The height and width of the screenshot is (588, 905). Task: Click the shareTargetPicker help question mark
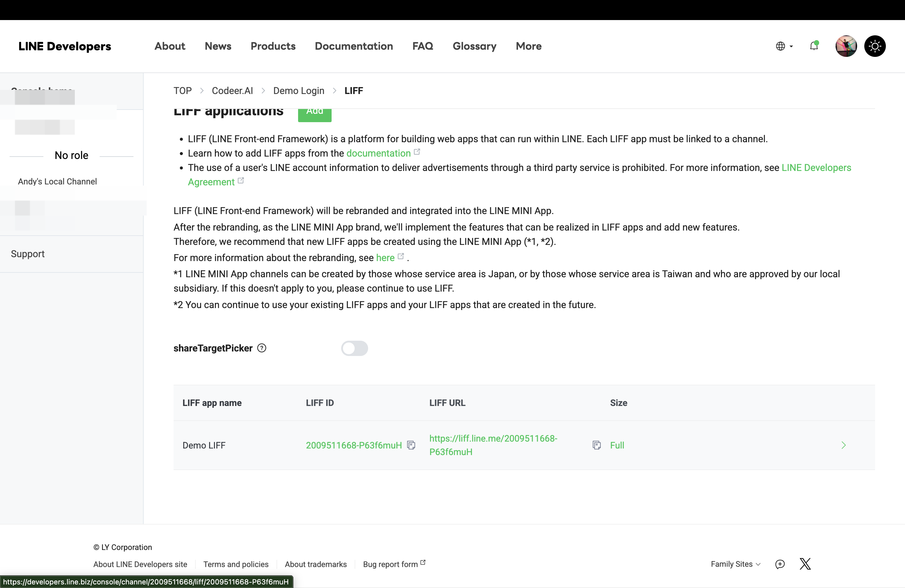click(262, 348)
